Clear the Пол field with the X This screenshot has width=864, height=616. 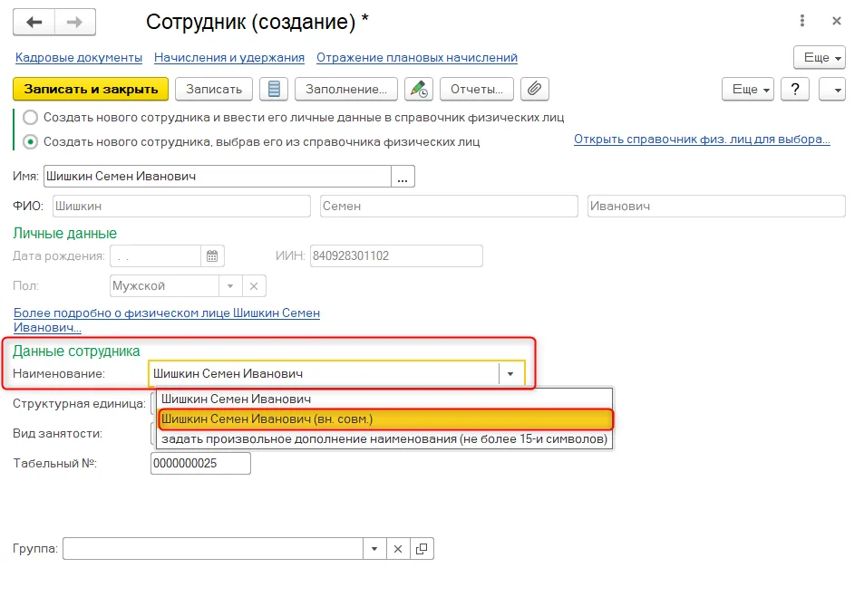pos(254,286)
